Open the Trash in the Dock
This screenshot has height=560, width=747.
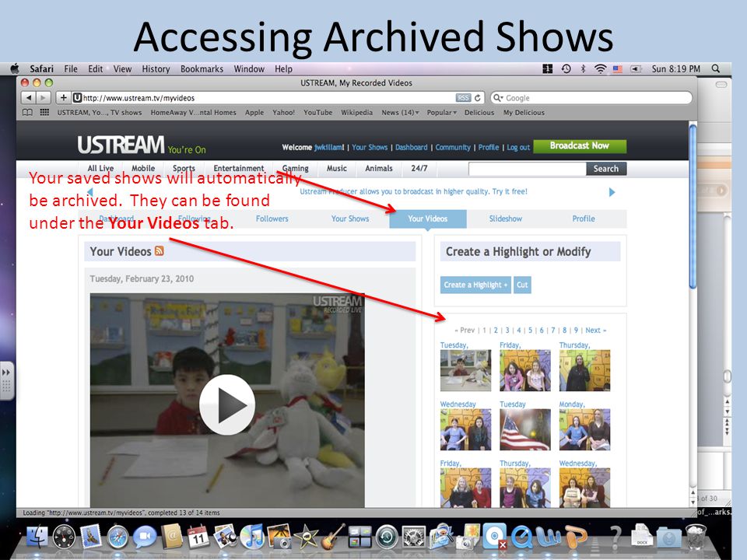(696, 536)
